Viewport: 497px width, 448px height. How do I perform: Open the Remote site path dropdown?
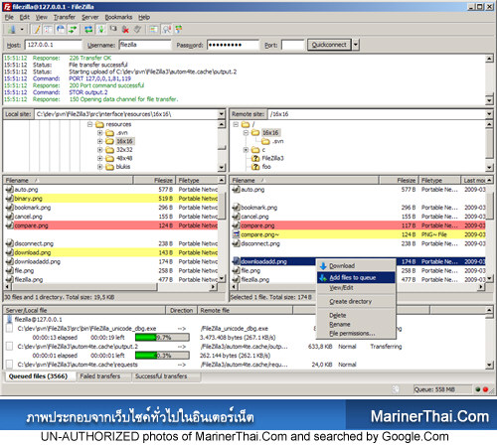point(489,114)
